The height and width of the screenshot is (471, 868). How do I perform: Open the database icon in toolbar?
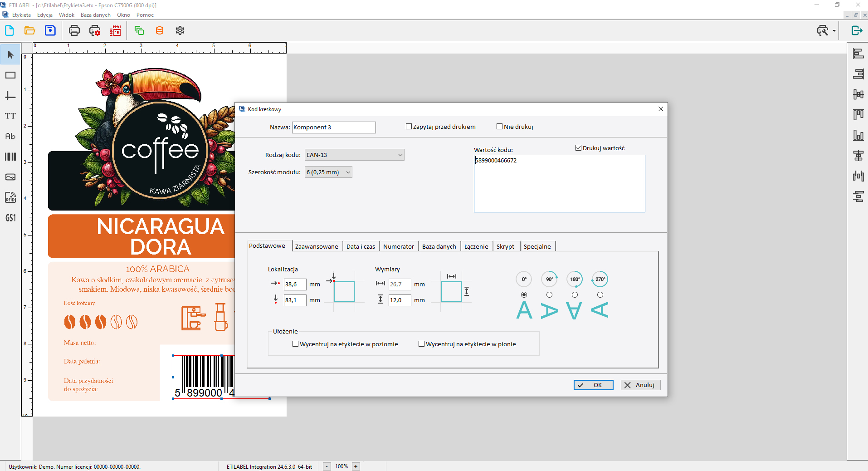click(159, 30)
